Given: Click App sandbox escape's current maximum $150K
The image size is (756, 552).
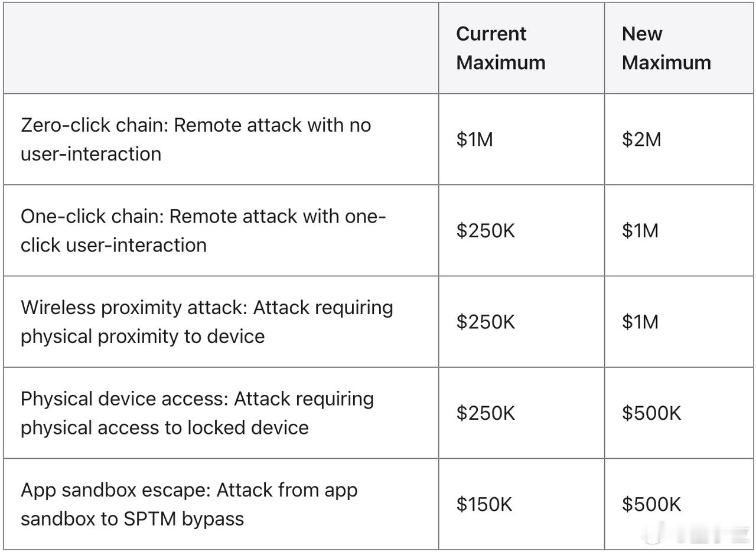Looking at the screenshot, I should (484, 505).
